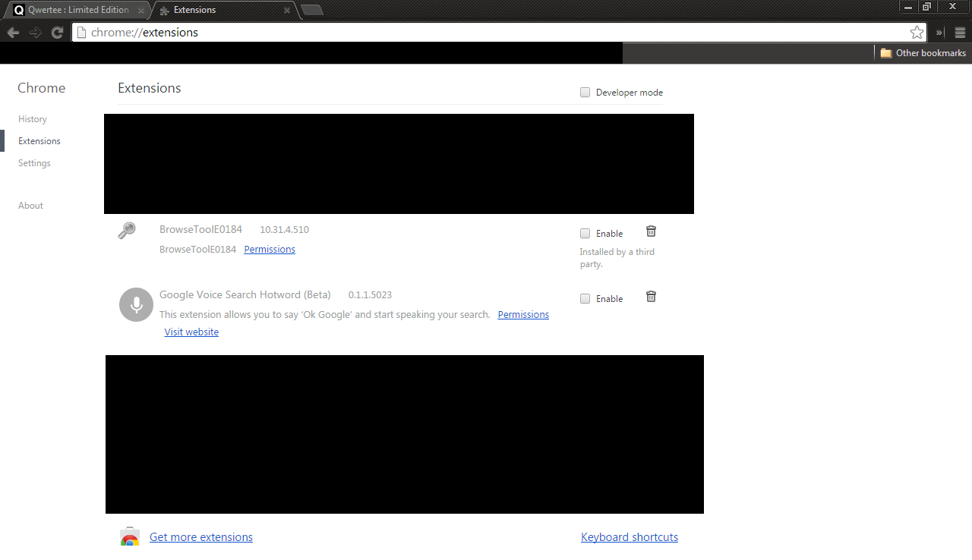This screenshot has height=560, width=972.
Task: Open Keyboard shortcuts link
Action: pyautogui.click(x=630, y=537)
